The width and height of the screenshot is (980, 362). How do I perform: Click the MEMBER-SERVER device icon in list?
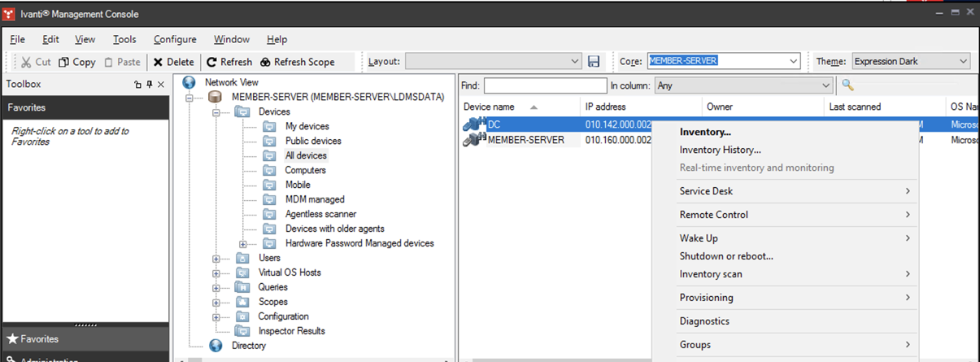click(x=474, y=140)
